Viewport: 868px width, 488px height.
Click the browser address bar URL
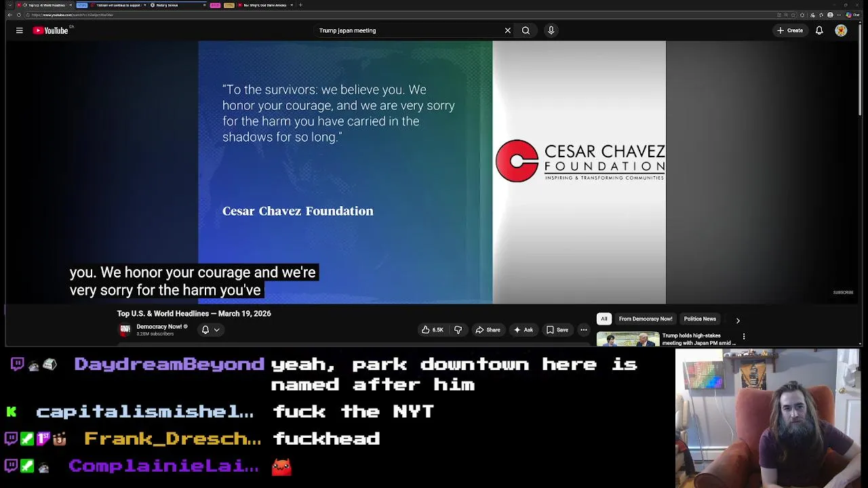pos(73,15)
